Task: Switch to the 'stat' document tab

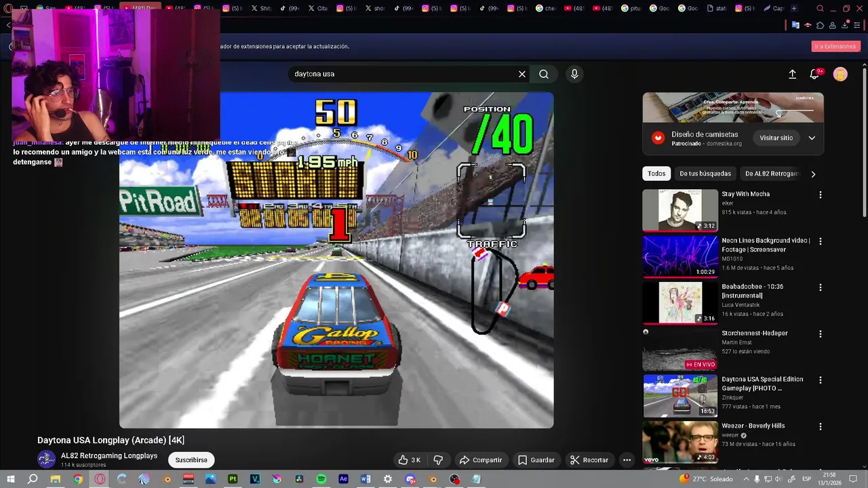Action: 717,8
